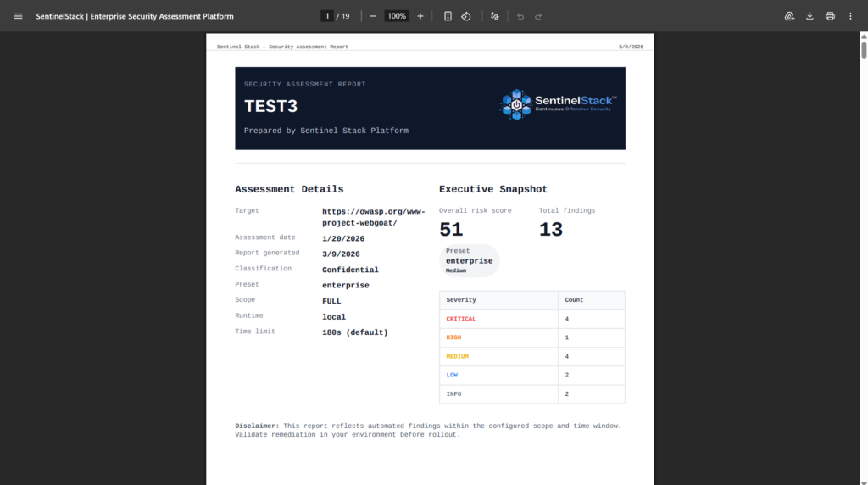Select the overall risk score 51

click(451, 229)
